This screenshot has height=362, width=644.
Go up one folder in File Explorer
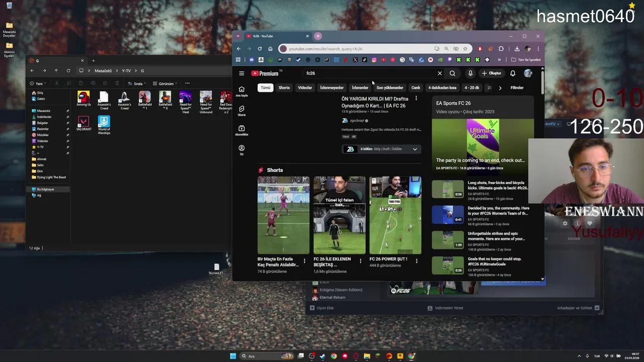(56, 71)
